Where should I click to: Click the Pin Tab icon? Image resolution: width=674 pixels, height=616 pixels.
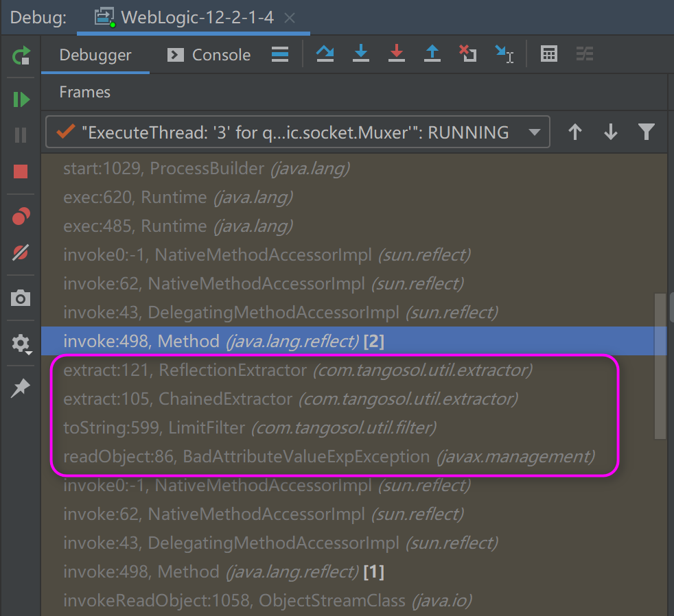tap(21, 388)
